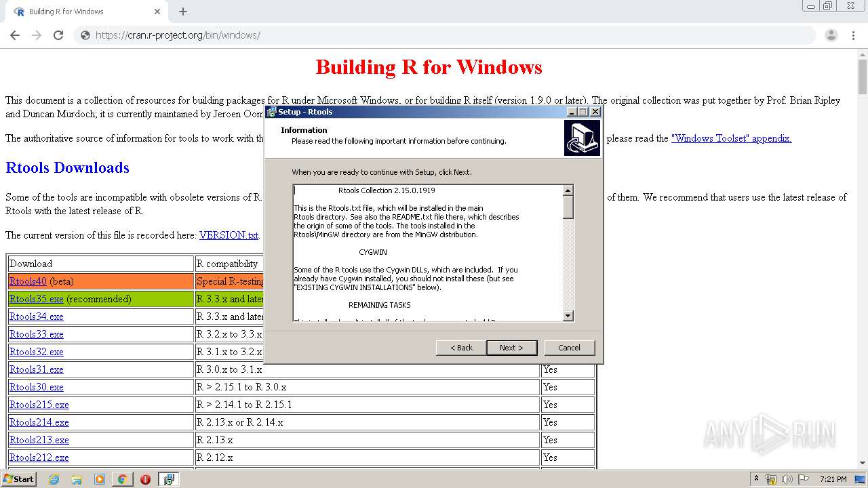Click Next in Rtools setup
This screenshot has height=488, width=868.
[511, 348]
